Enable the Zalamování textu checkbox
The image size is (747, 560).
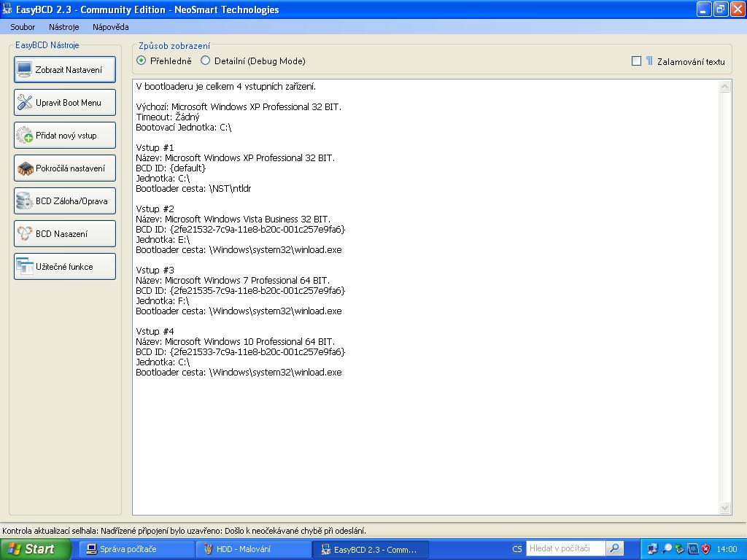point(636,61)
